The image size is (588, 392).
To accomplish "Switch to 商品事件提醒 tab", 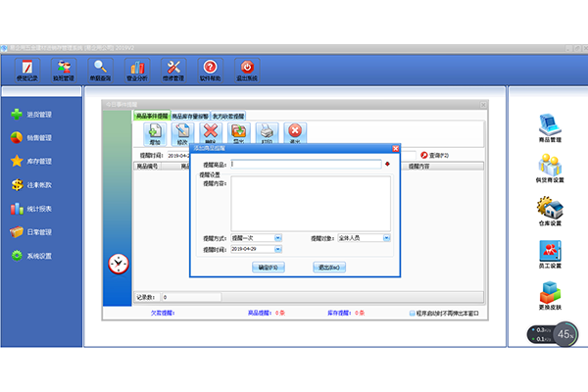I will tap(152, 116).
